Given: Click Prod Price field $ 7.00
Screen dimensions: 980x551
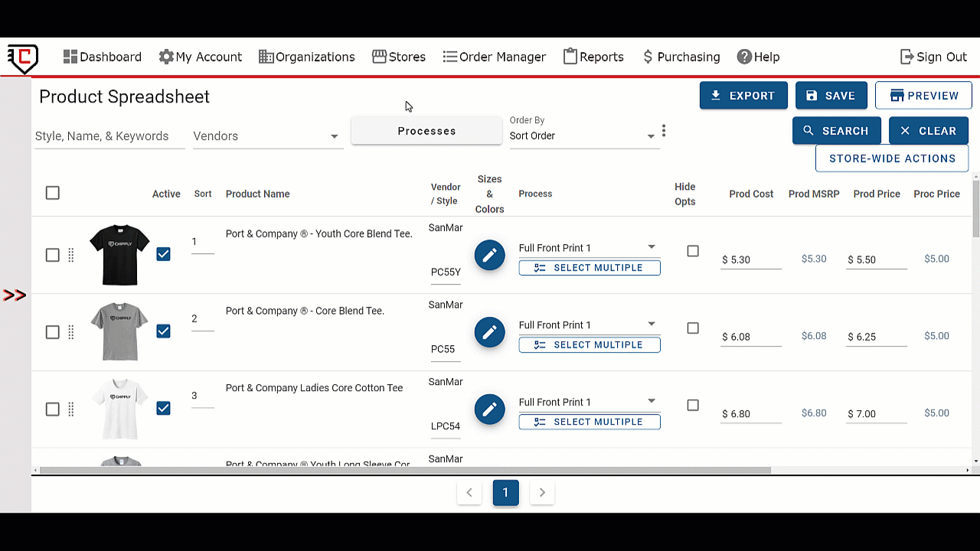Looking at the screenshot, I should click(877, 415).
